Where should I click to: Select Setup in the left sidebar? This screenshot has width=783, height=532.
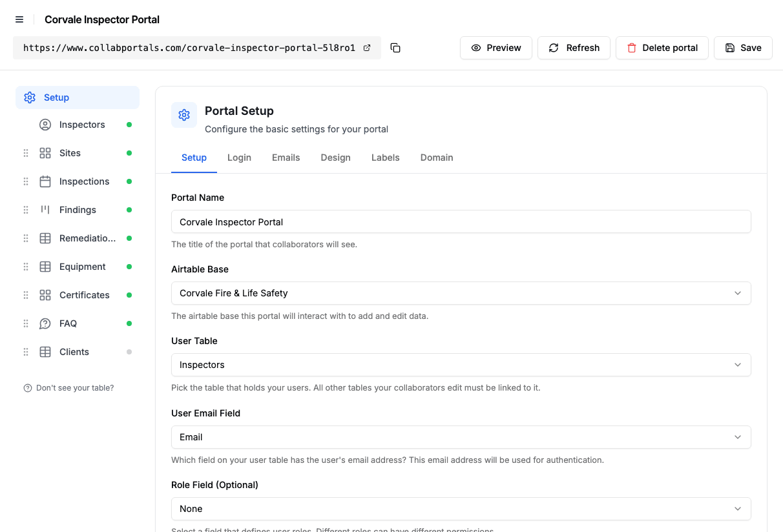[x=78, y=97]
